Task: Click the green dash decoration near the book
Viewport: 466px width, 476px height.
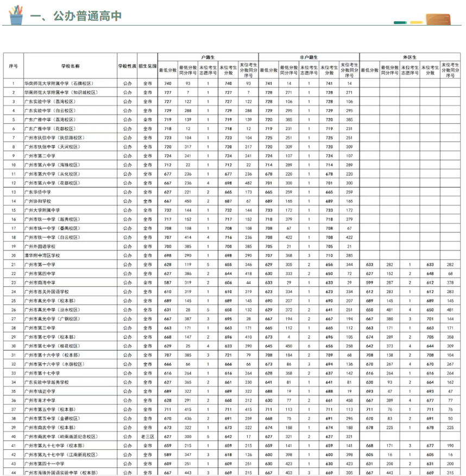Action: point(400,22)
